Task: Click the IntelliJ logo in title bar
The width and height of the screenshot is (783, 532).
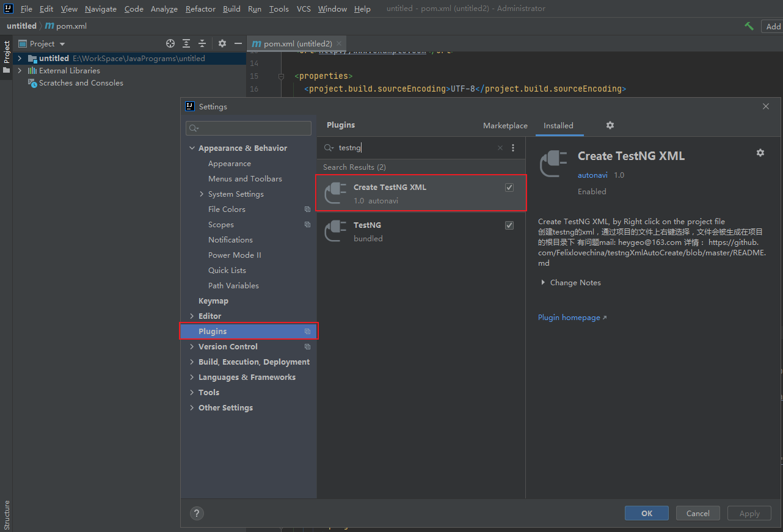Action: [9, 9]
